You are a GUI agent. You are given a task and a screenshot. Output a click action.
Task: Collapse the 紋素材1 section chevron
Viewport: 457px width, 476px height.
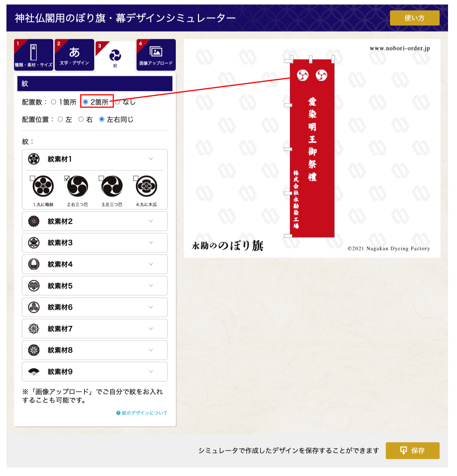click(151, 159)
